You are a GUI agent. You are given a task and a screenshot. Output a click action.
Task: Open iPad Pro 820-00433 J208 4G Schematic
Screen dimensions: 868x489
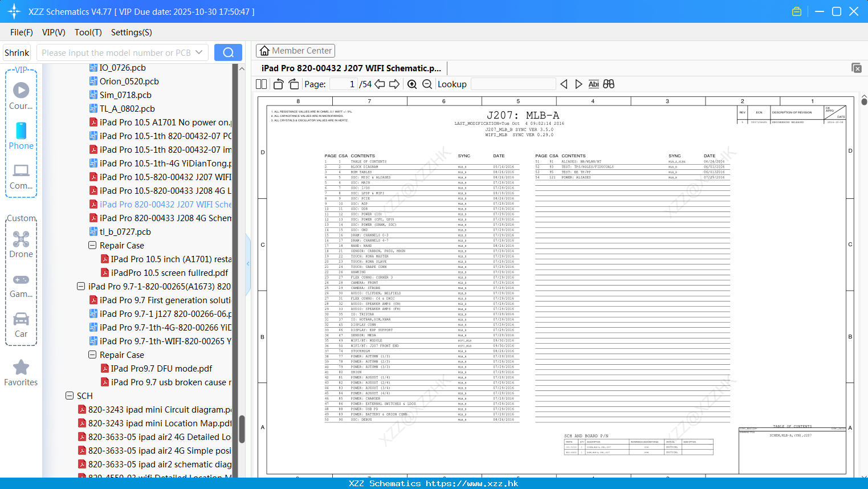click(160, 218)
